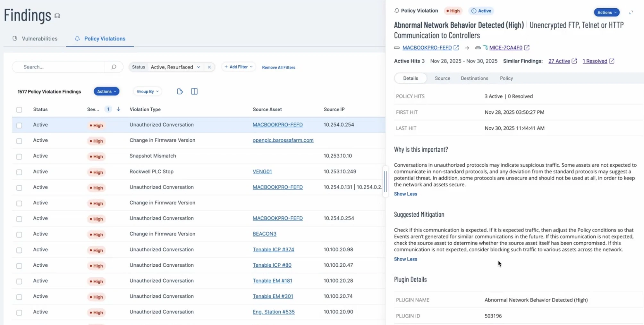Viewport: 644px width, 325px height.
Task: Click the MICE-7CA4F0 device type icon
Action: [478, 48]
